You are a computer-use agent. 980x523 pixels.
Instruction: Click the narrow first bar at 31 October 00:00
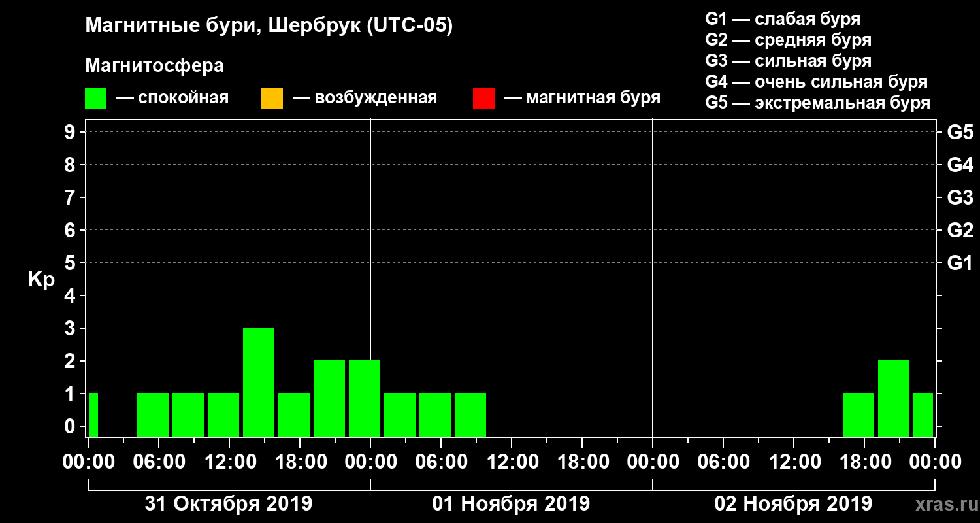(93, 415)
